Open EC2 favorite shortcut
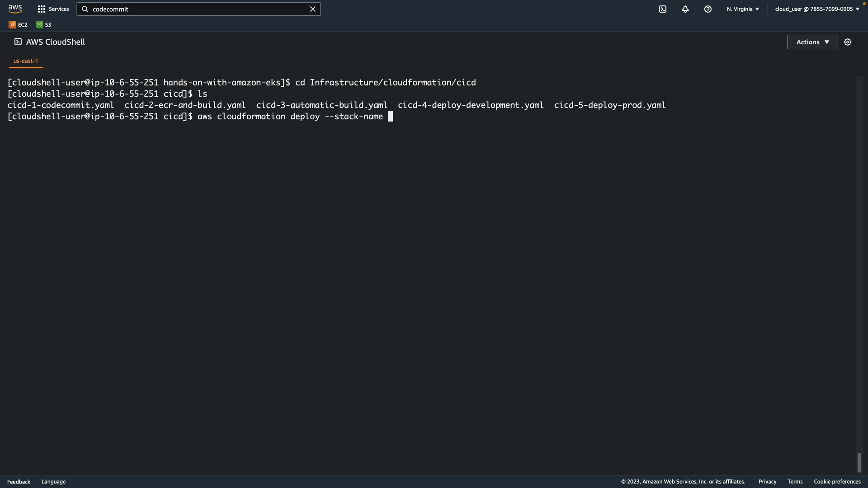 coord(18,25)
